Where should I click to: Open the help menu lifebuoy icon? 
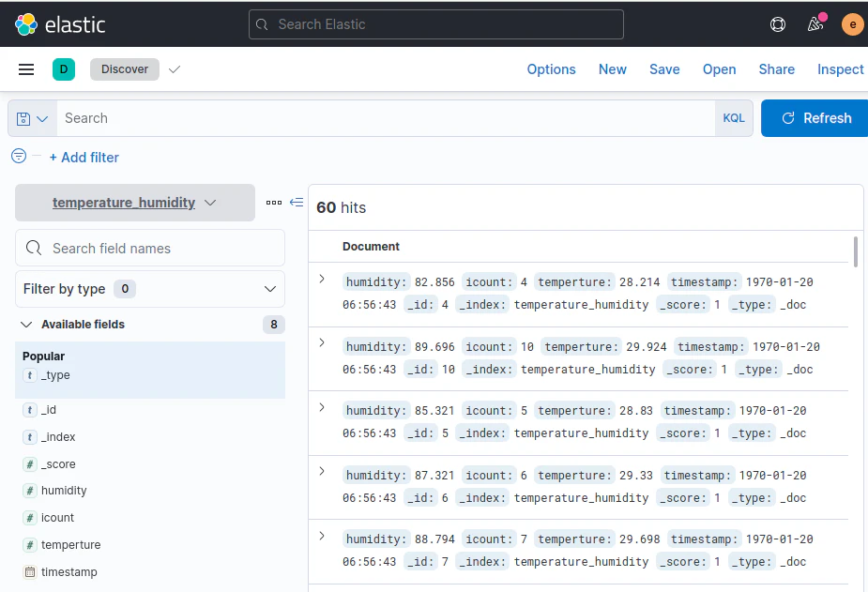[778, 24]
